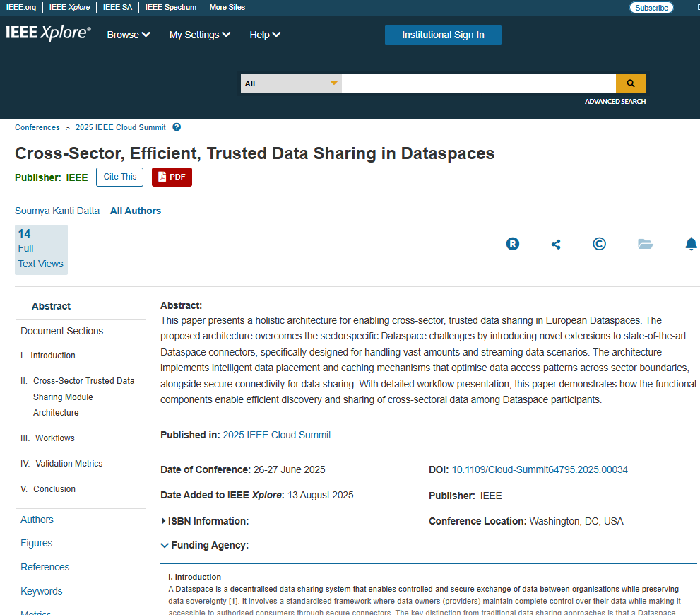Go to section III. Workflows
Viewport: 700px width, 615px height.
[x=47, y=438]
